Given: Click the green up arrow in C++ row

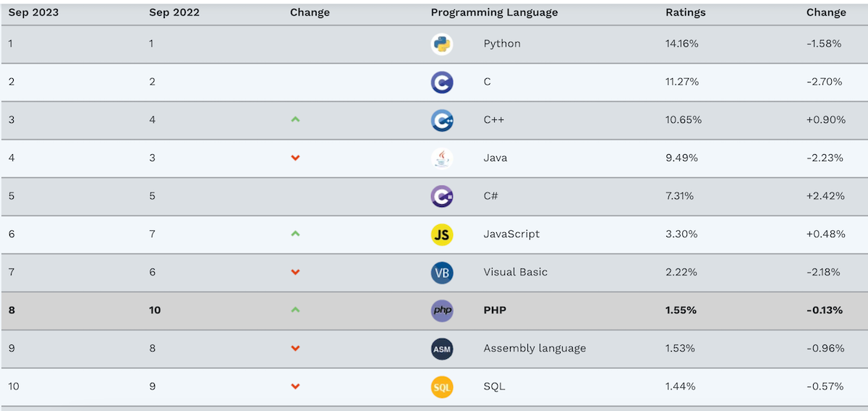Looking at the screenshot, I should click(x=295, y=119).
